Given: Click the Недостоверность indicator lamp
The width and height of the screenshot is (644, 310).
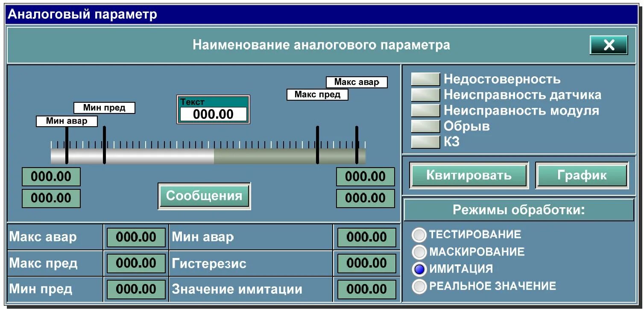Looking at the screenshot, I should 425,79.
